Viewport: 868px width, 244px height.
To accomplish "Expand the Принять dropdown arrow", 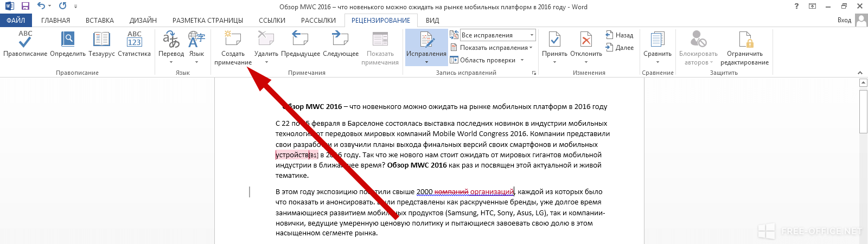I will point(554,62).
